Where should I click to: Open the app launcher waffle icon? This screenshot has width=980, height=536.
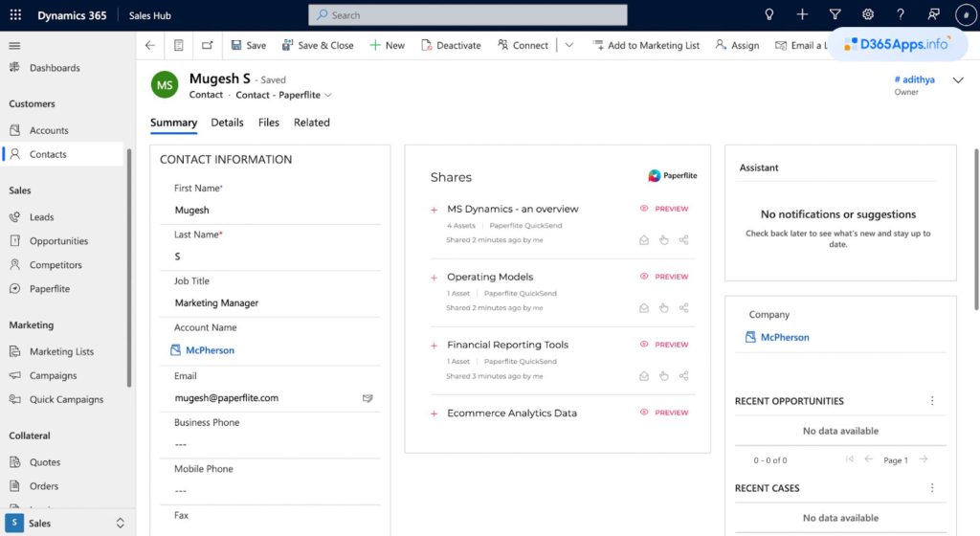pos(15,15)
